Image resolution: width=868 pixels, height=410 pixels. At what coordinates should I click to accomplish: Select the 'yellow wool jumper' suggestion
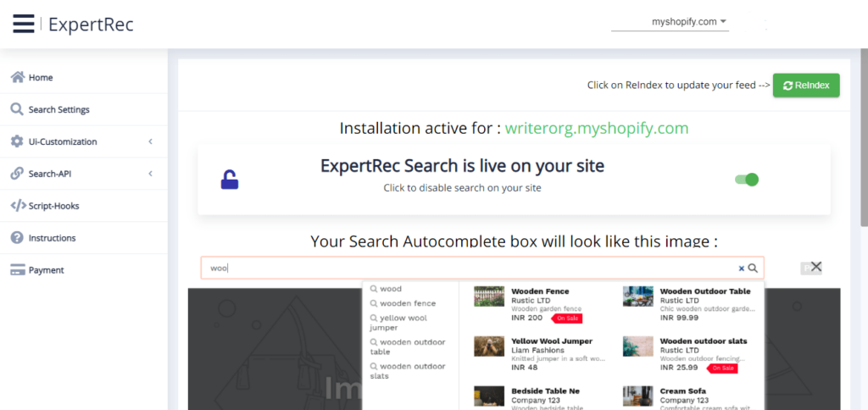point(398,323)
